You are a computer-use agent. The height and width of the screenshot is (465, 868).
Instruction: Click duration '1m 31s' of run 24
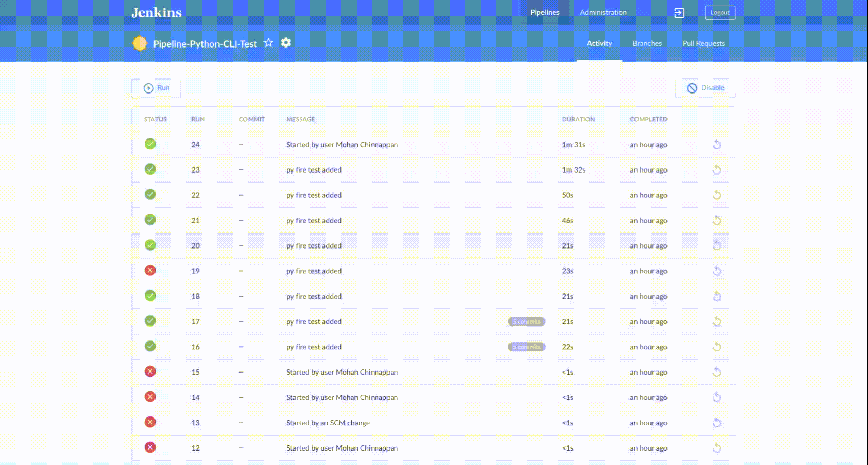(574, 145)
